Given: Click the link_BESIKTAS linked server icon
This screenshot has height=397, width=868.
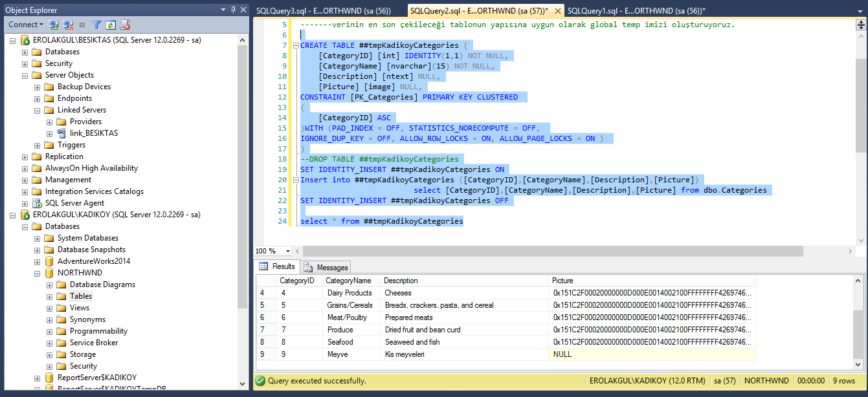Looking at the screenshot, I should (61, 133).
